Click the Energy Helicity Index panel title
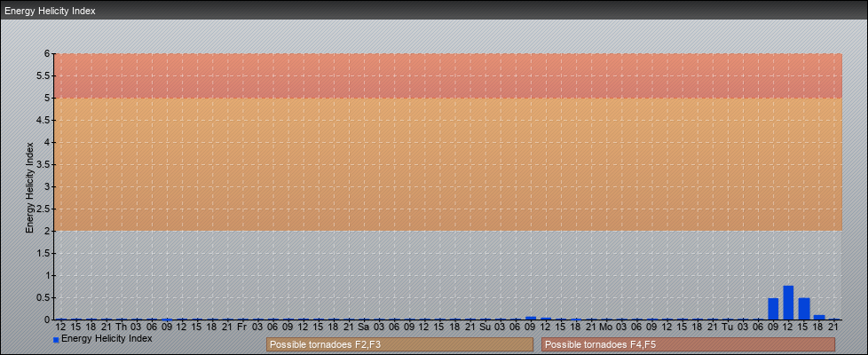This screenshot has width=868, height=355. coord(50,11)
